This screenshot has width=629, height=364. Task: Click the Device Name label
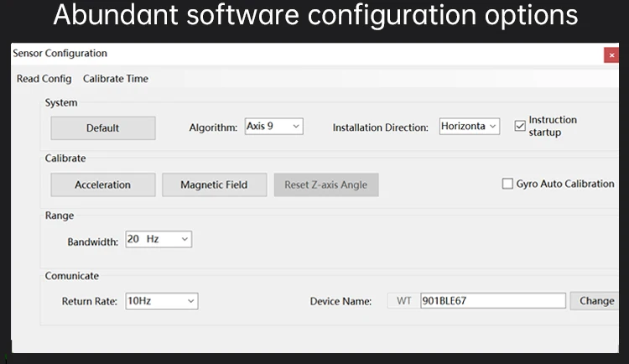[340, 301]
